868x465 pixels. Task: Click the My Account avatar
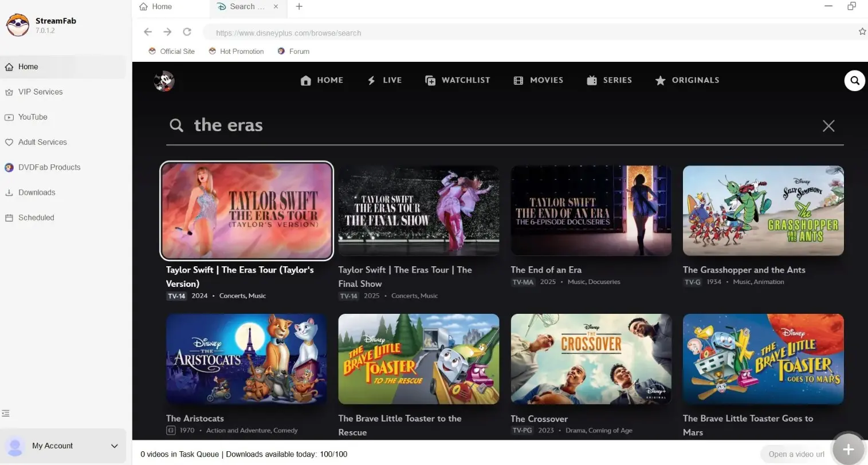pyautogui.click(x=15, y=446)
